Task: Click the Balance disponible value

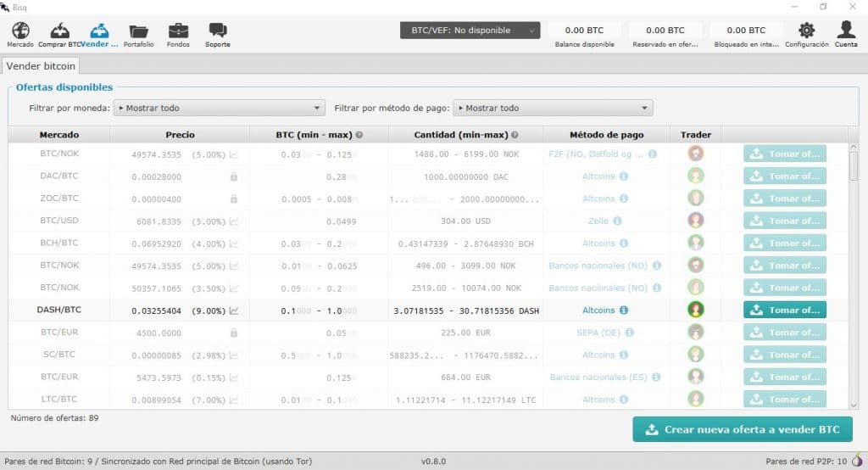Action: pos(585,31)
